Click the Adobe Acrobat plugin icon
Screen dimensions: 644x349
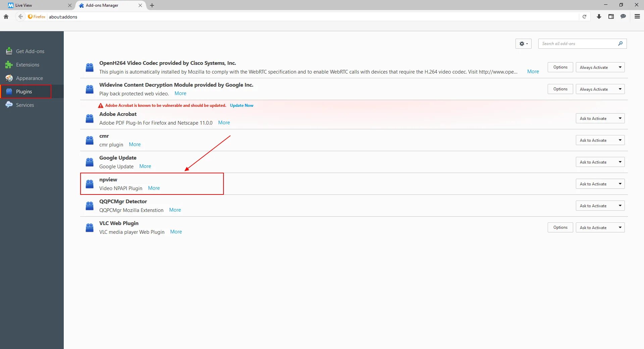90,119
